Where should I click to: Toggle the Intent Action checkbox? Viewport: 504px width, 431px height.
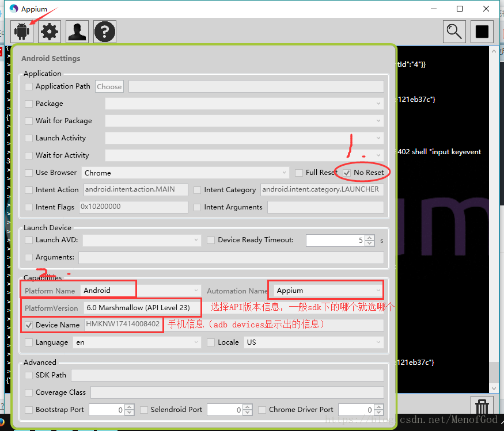(x=29, y=190)
